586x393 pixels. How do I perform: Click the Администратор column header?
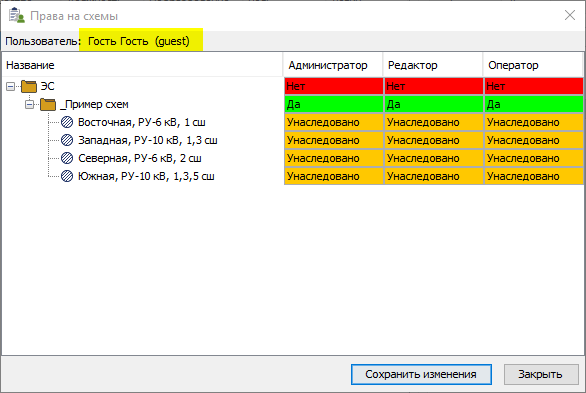pos(333,65)
